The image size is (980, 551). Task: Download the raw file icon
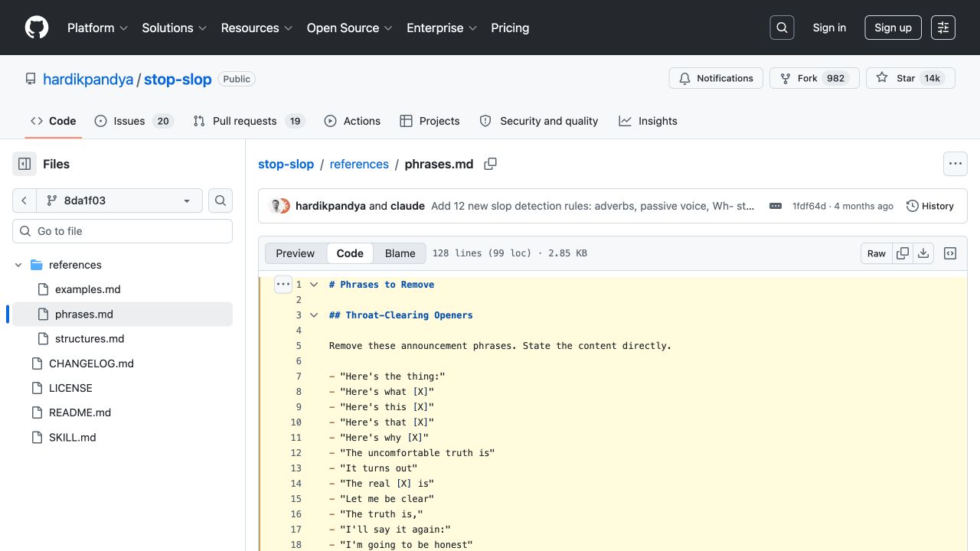click(923, 253)
